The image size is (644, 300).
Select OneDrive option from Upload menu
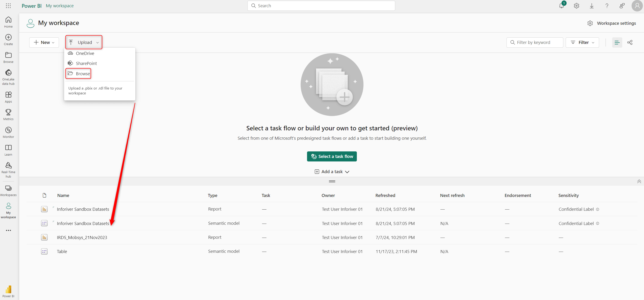point(85,53)
